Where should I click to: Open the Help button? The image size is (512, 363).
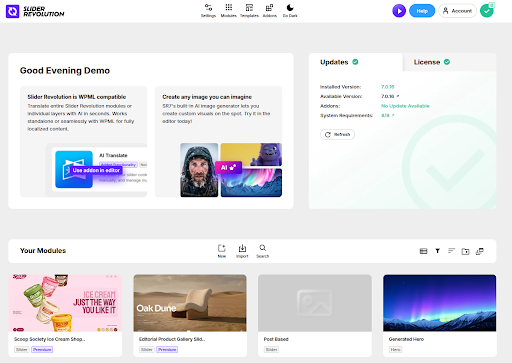(422, 11)
